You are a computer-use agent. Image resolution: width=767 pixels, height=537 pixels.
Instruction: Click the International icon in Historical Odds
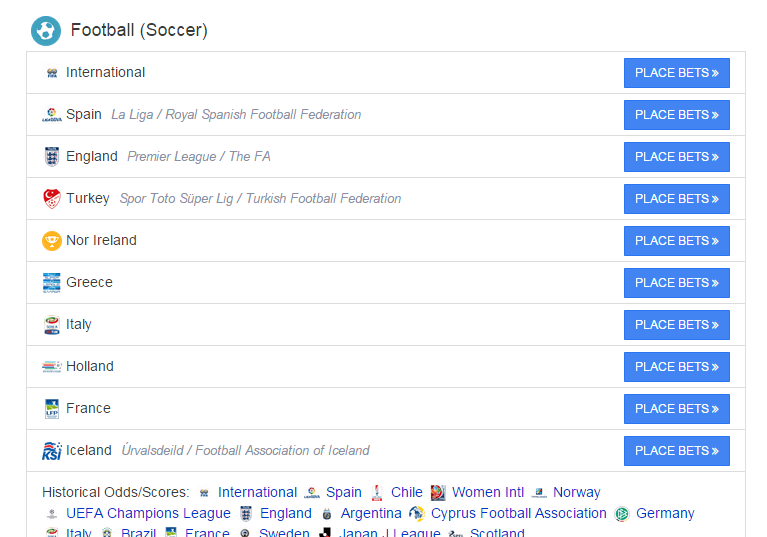click(x=204, y=493)
